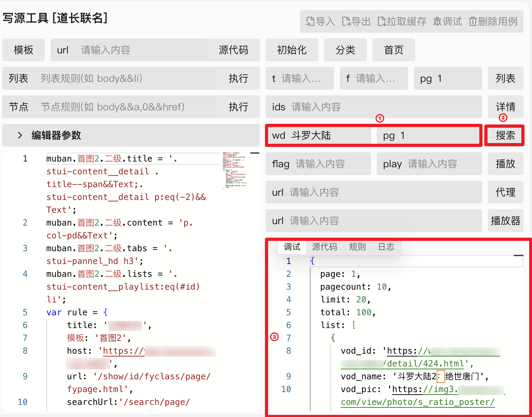Image resolution: width=532 pixels, height=417 pixels.
Task: Click the 搜索 search button
Action: tap(506, 135)
